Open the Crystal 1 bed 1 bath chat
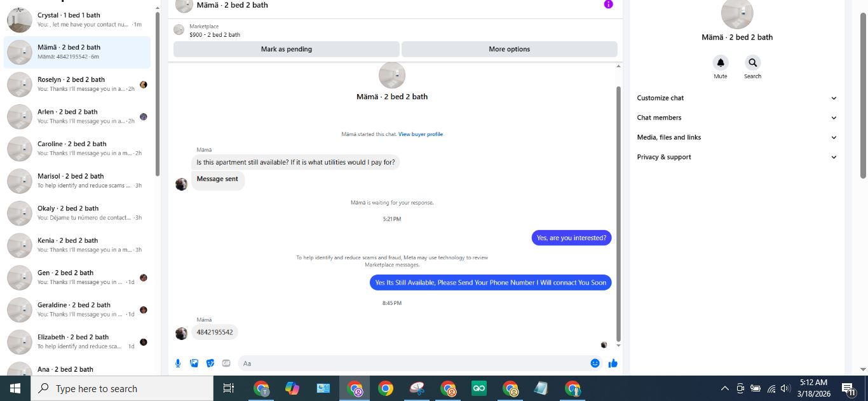Viewport: 868px width, 401px height. (x=78, y=20)
